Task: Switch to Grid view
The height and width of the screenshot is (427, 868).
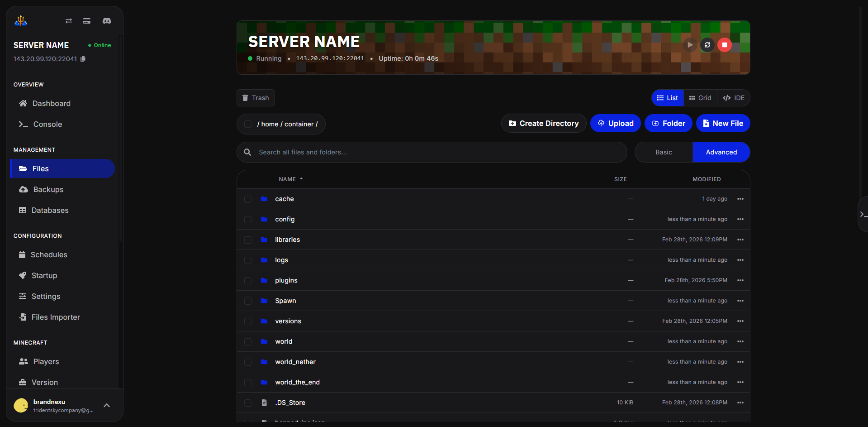Action: point(700,98)
